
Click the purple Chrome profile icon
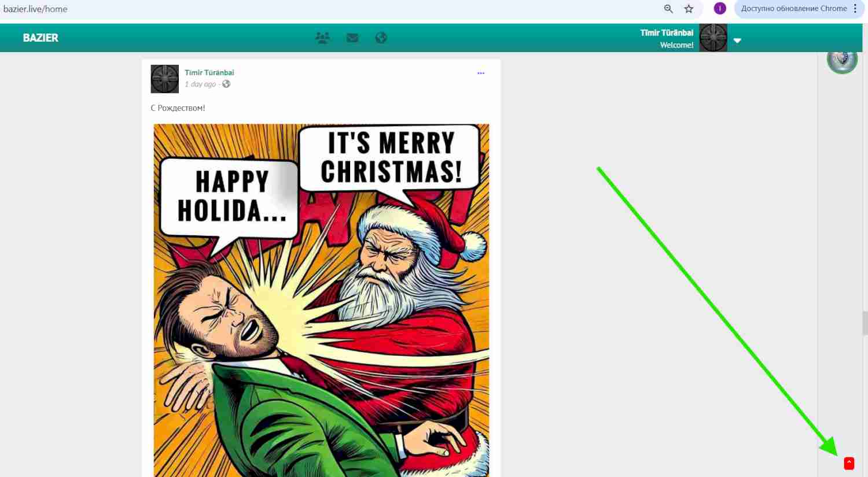click(x=720, y=9)
